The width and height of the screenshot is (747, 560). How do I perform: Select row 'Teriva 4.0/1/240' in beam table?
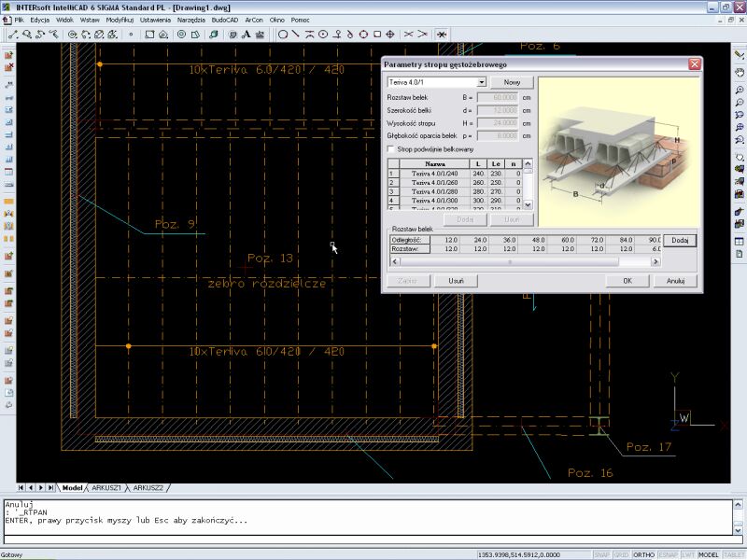coord(458,174)
